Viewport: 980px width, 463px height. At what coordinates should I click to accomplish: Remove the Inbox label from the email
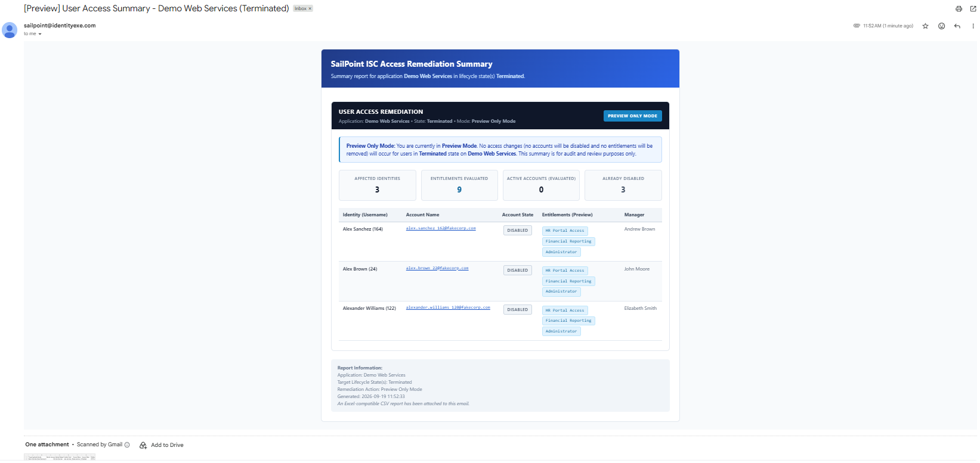click(310, 9)
